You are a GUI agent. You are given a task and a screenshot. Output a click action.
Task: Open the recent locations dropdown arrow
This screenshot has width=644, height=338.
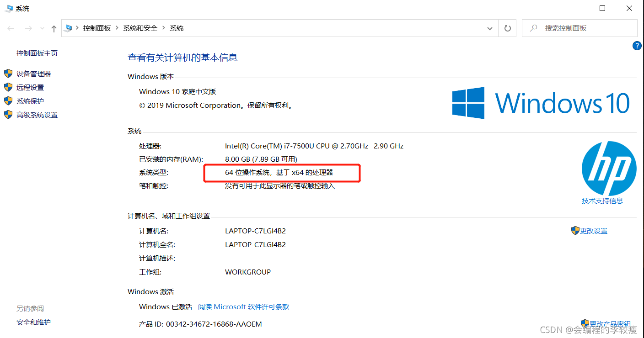pos(42,28)
